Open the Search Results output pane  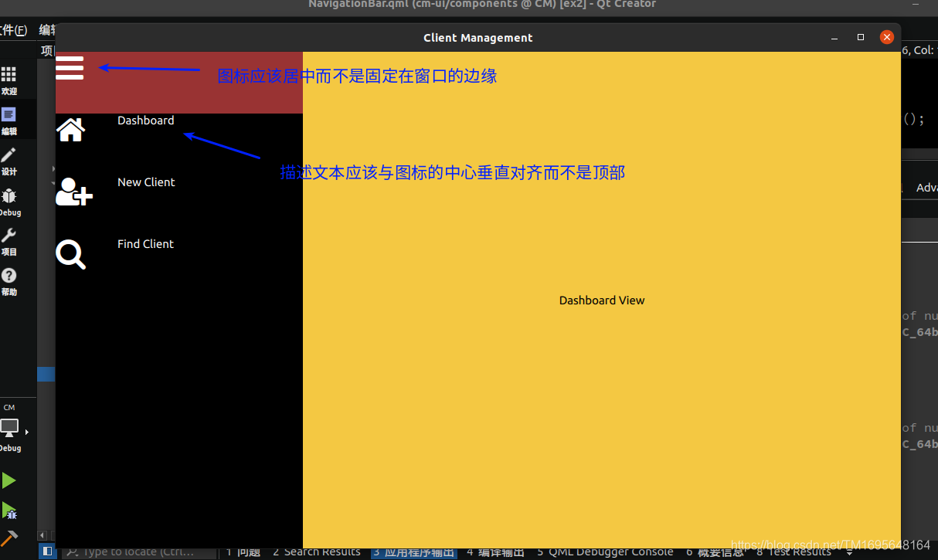pyautogui.click(x=317, y=552)
